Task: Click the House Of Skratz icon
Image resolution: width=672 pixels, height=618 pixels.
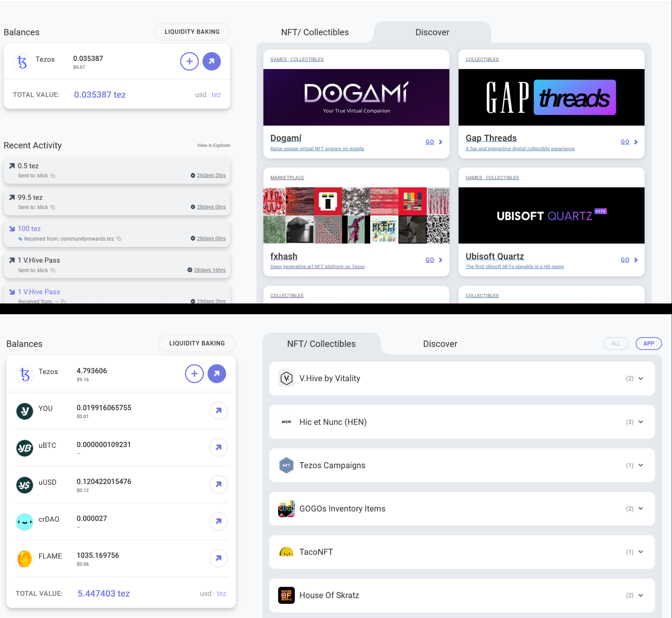Action: click(286, 595)
